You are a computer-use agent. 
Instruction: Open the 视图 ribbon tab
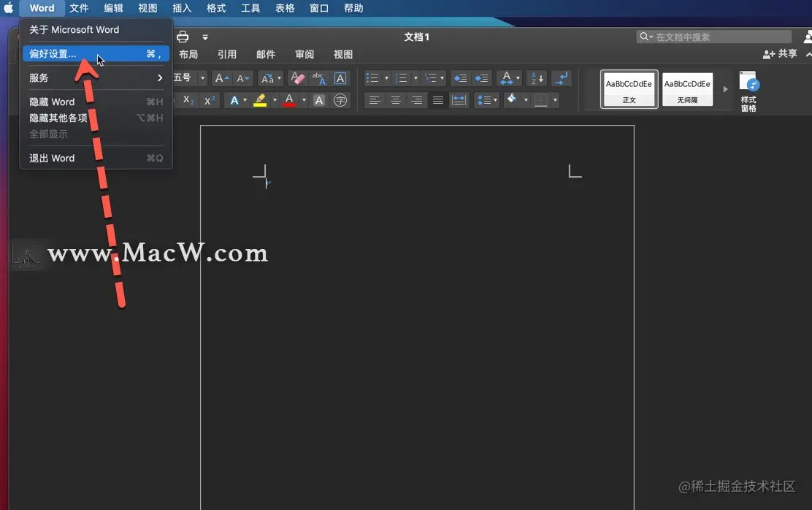point(342,54)
